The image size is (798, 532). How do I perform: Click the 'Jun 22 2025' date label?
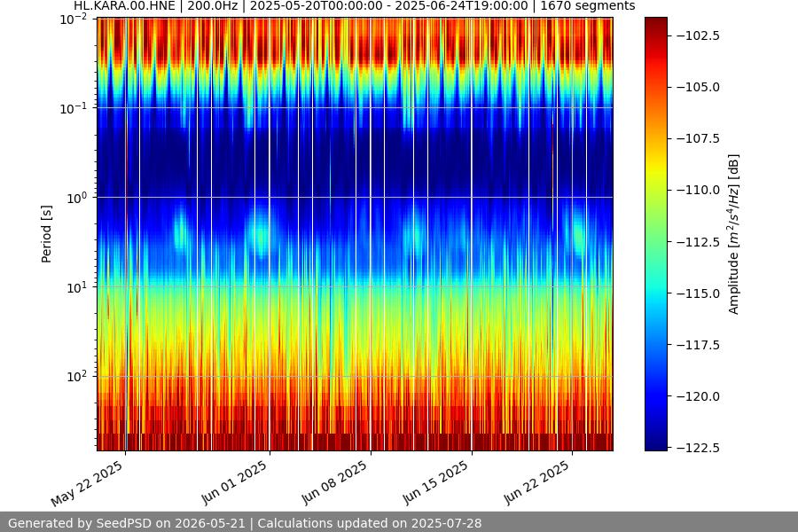click(x=536, y=482)
